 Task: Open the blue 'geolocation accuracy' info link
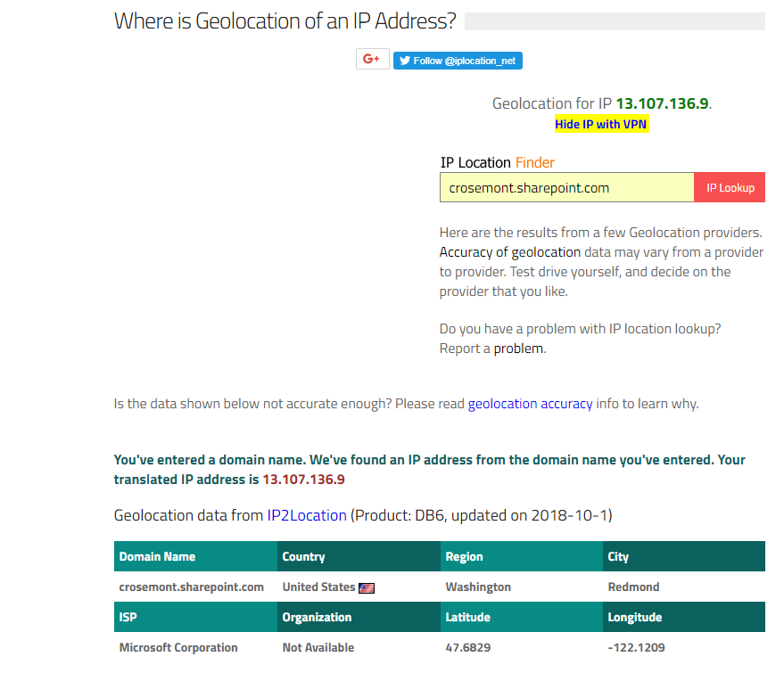tap(530, 404)
